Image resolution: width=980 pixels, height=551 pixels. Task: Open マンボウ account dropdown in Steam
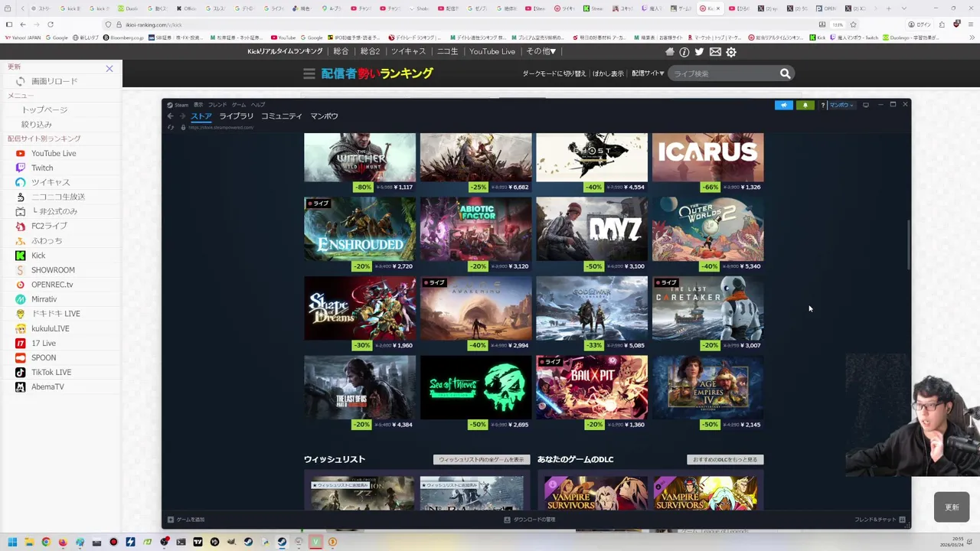841,105
